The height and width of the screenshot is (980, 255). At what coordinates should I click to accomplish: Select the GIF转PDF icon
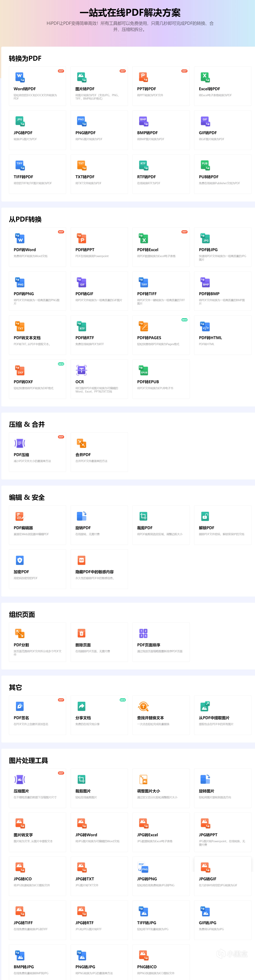(x=205, y=121)
